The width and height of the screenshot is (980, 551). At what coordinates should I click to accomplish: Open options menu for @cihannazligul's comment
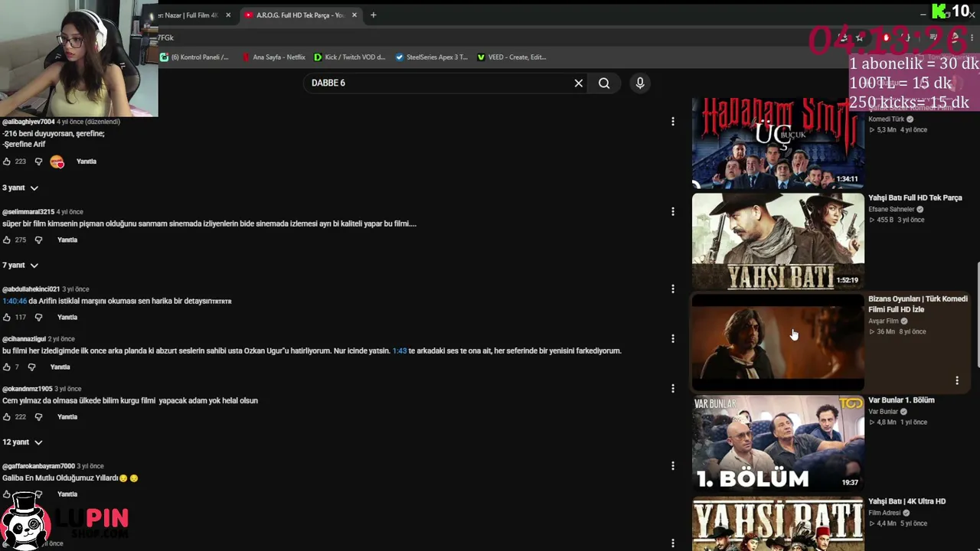point(673,338)
